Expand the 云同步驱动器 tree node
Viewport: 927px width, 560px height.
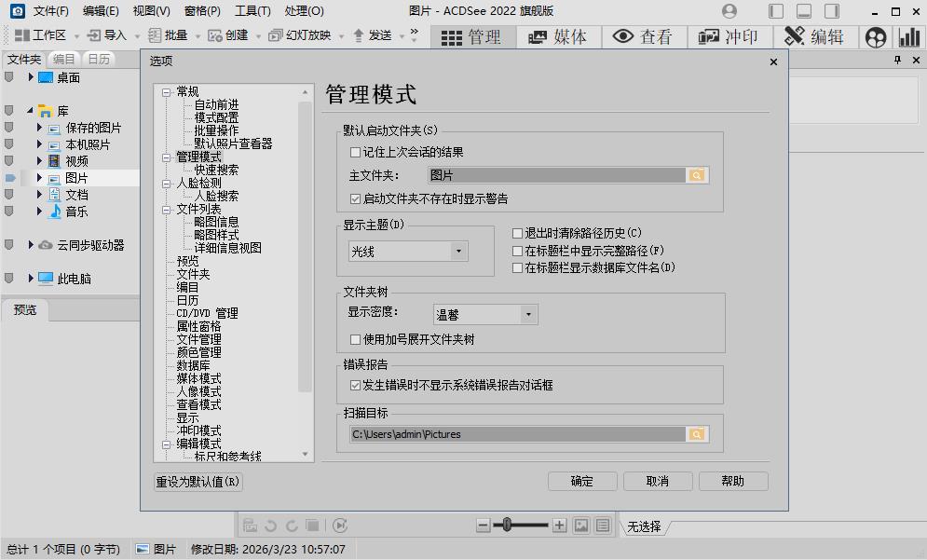click(x=29, y=244)
